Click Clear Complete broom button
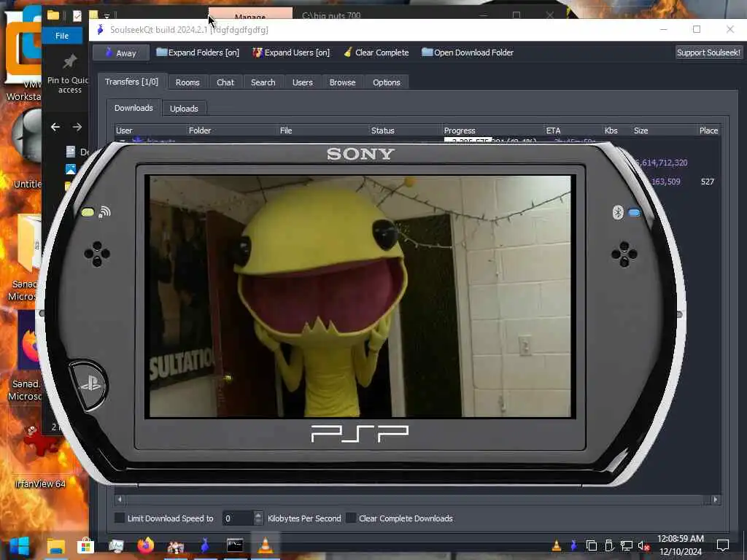This screenshot has height=560, width=747. pos(376,52)
